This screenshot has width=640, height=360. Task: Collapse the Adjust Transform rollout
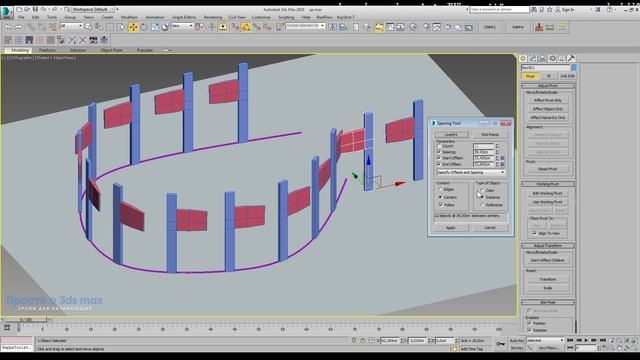coord(548,246)
